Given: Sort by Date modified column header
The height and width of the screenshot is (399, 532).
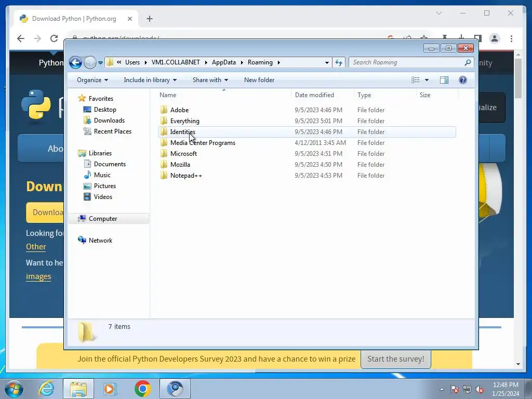Looking at the screenshot, I should [314, 95].
